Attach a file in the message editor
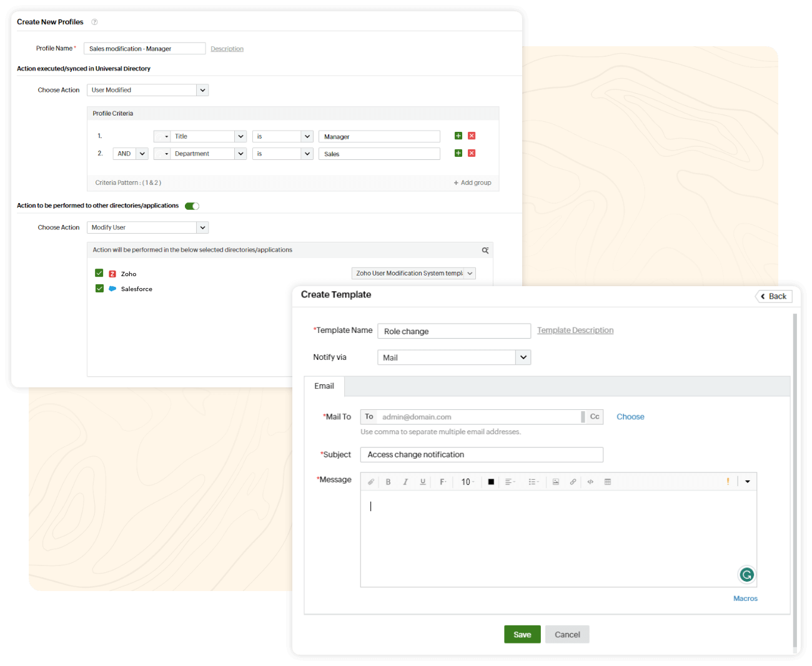The height and width of the screenshot is (666, 812). pyautogui.click(x=371, y=481)
